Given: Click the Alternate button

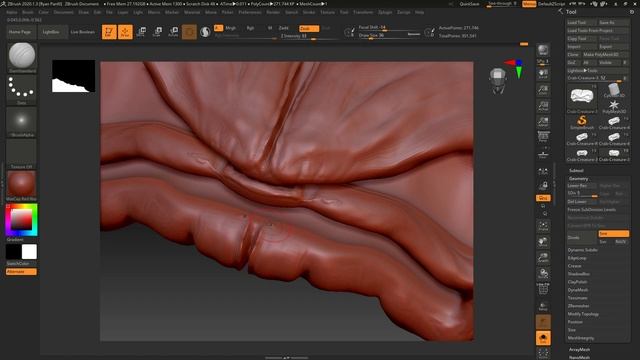Looking at the screenshot, I should coord(21,271).
